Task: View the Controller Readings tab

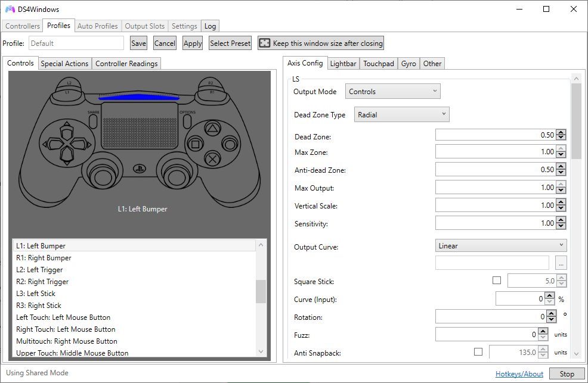Action: 126,63
